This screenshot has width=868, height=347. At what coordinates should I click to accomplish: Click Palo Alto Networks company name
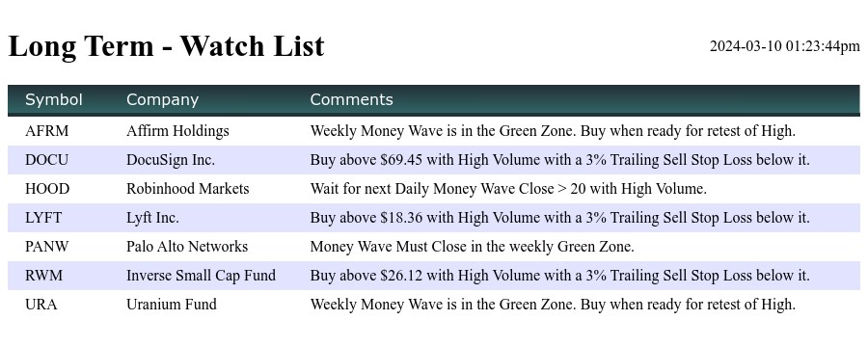[187, 247]
